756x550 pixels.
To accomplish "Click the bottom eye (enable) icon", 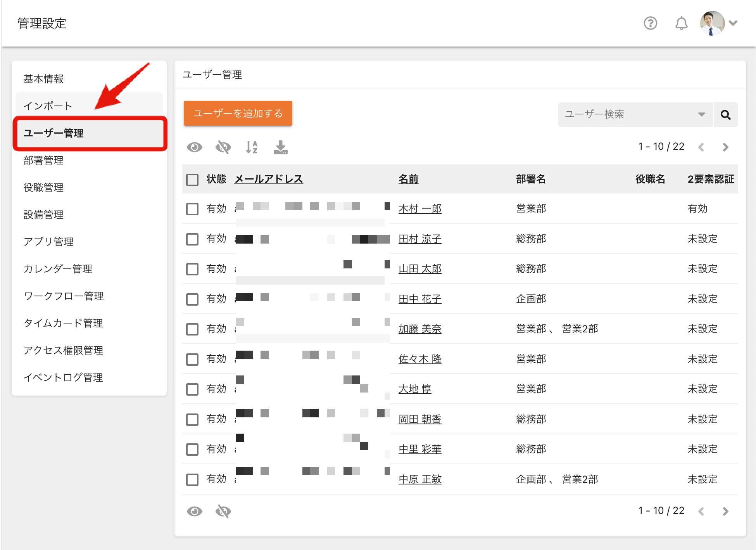I will pyautogui.click(x=195, y=512).
